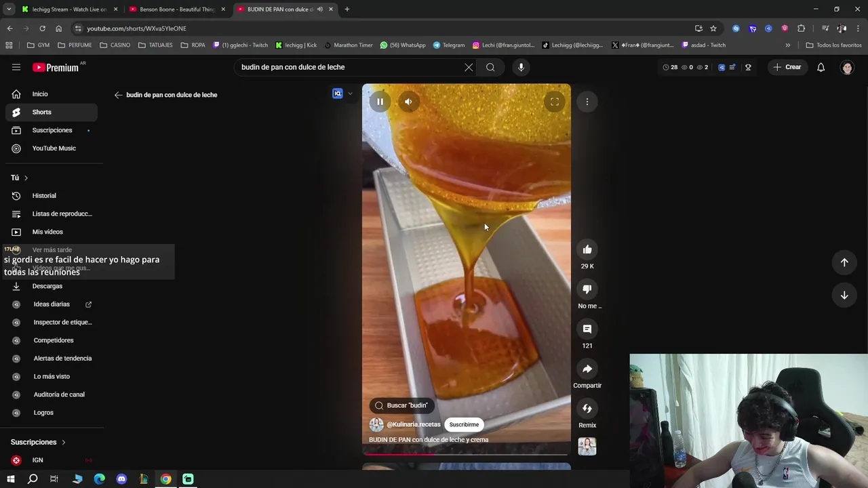Start voice search with the microphone icon
868x488 pixels.
click(521, 67)
